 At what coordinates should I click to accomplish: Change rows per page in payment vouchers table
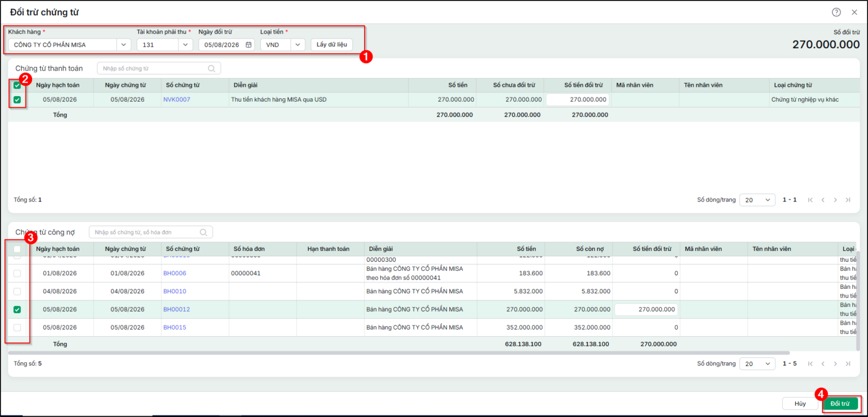coord(757,200)
